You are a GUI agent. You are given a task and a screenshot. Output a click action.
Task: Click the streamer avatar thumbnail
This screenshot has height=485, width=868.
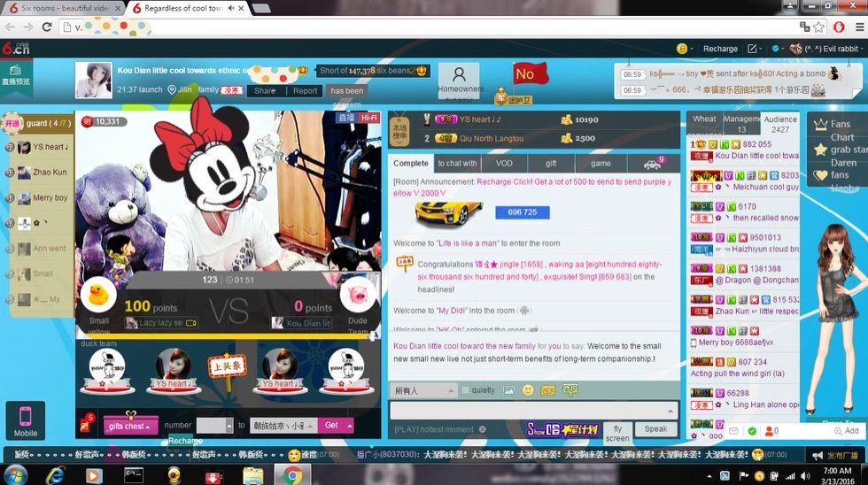pos(93,81)
